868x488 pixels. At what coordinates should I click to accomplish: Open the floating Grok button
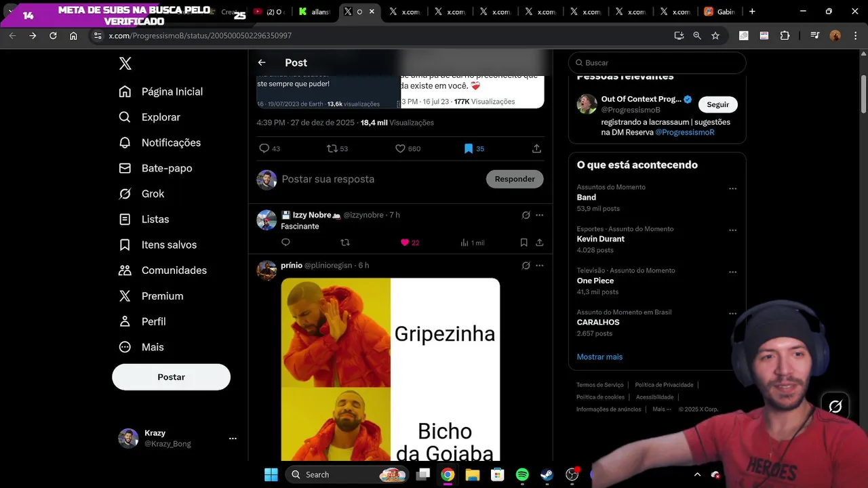click(835, 406)
